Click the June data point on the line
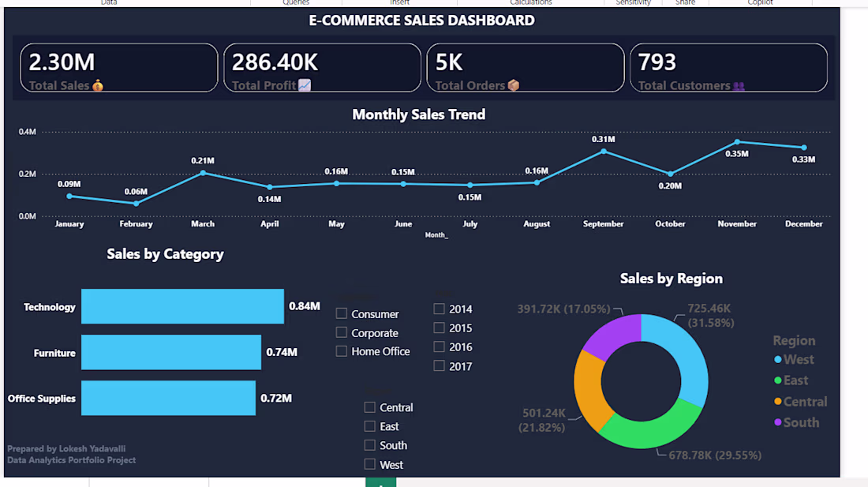The image size is (868, 487). [x=403, y=184]
